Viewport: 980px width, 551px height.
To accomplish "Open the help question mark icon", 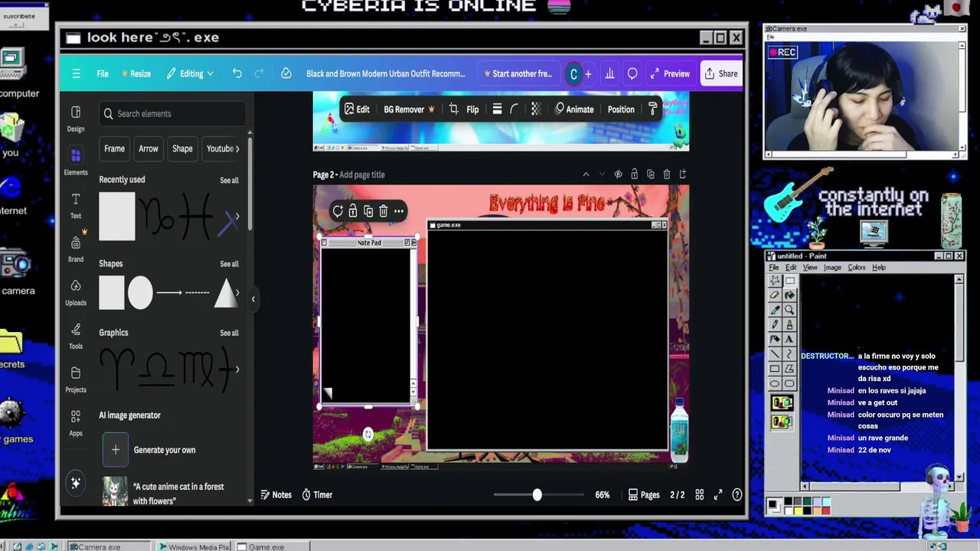I will tap(737, 495).
